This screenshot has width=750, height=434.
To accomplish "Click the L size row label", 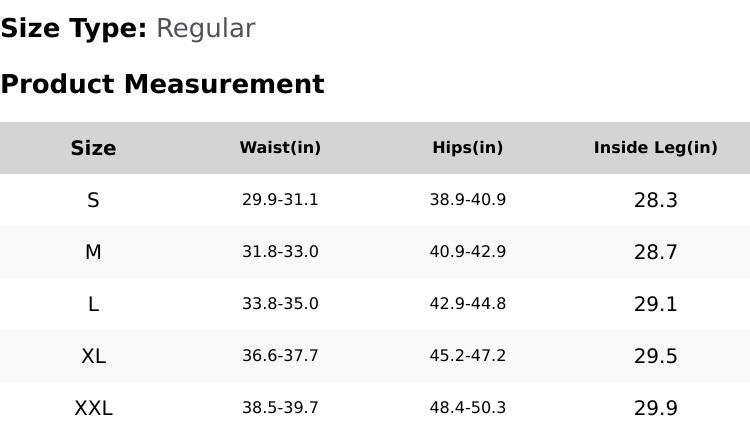I will coord(93,304).
